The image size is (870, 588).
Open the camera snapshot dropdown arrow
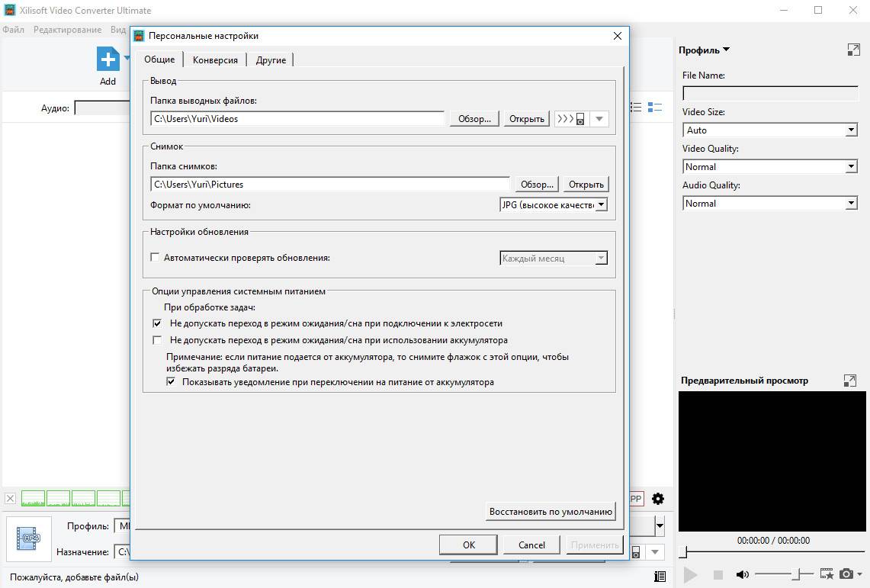click(859, 575)
